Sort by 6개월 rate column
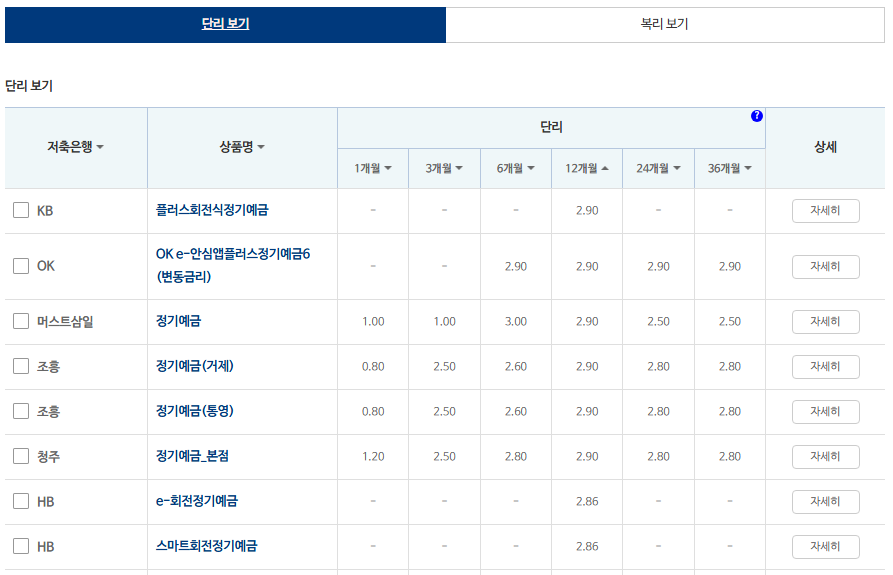The image size is (893, 575). coord(515,169)
